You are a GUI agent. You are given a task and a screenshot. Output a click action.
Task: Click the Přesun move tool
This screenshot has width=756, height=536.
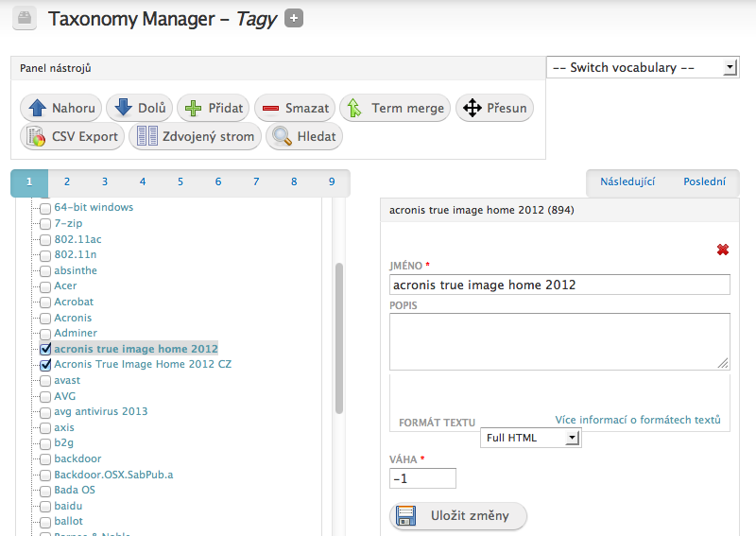point(494,108)
